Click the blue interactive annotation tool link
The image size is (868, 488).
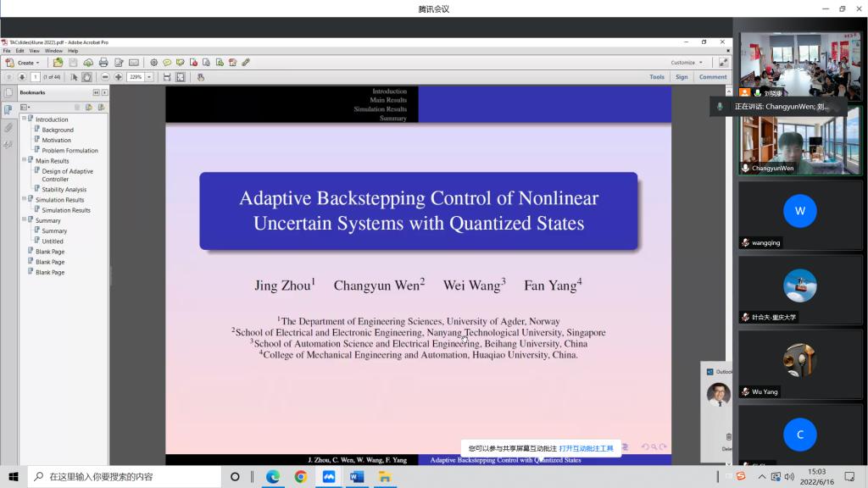coord(586,448)
